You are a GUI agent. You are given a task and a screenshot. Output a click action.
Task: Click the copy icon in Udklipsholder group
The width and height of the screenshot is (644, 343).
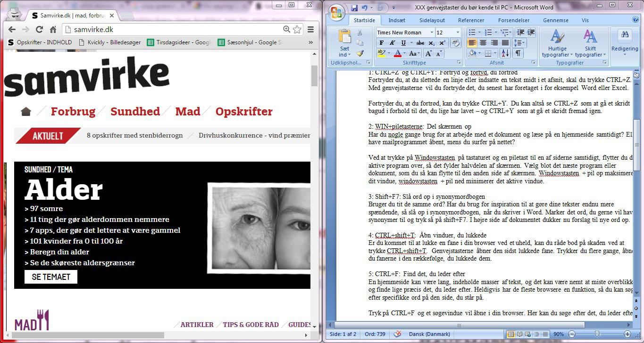[360, 43]
